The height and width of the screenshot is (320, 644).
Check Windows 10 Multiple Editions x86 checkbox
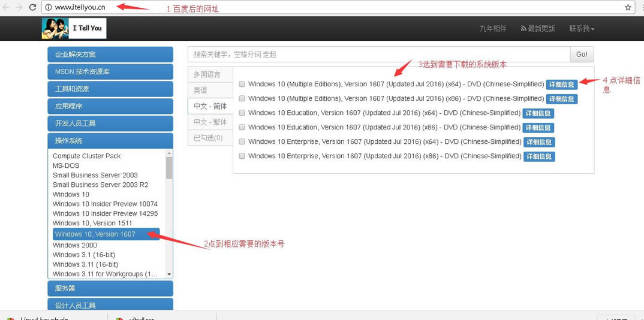[242, 98]
